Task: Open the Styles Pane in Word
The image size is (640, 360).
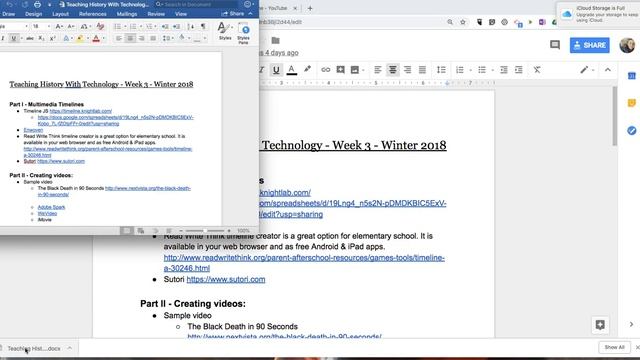Action: point(244,33)
